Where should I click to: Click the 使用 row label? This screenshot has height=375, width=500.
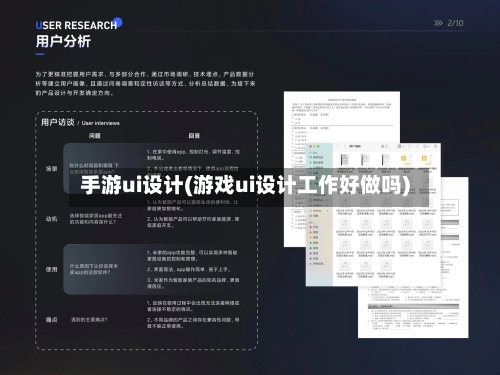click(x=51, y=269)
